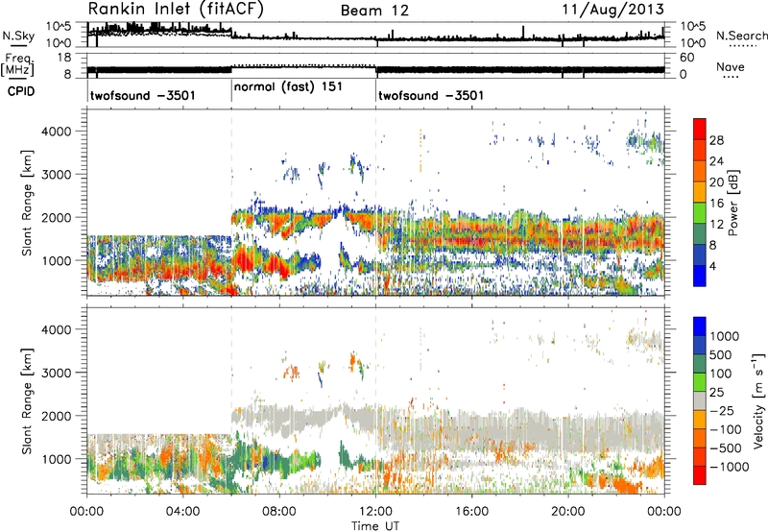
Task: Pick the bright blue top segment of velocity color bar
Action: coord(700,326)
